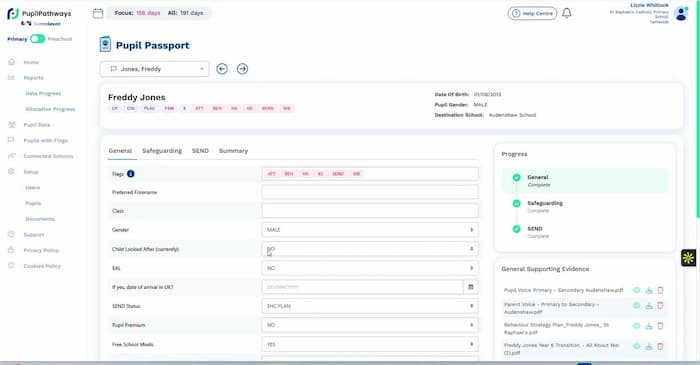This screenshot has width=700, height=365.
Task: Open the date picker calendar icon
Action: 471,287
